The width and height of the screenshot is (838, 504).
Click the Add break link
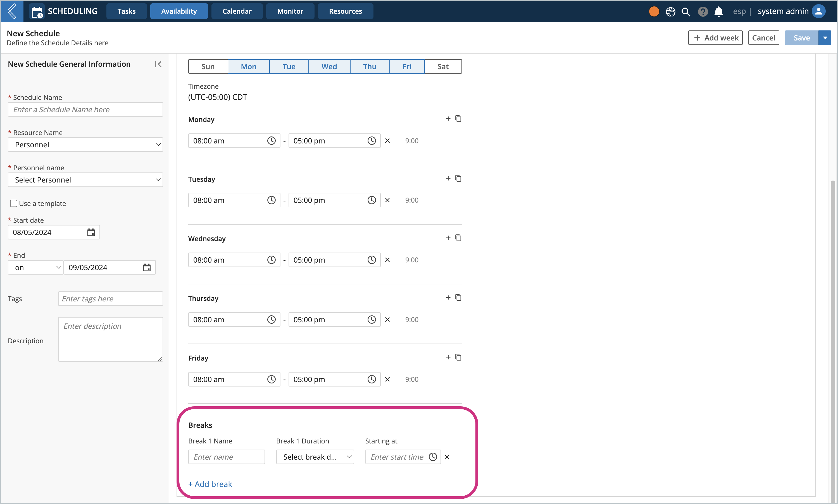(210, 483)
